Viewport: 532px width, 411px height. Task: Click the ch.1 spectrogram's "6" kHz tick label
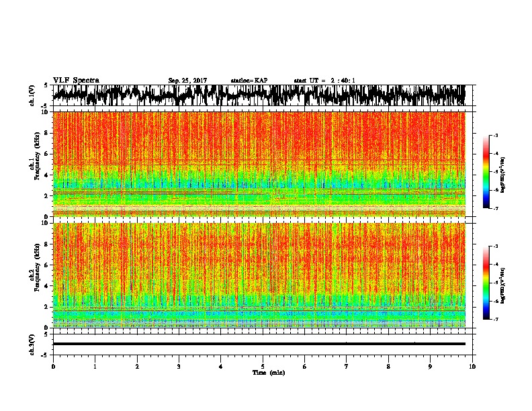[x=48, y=154]
